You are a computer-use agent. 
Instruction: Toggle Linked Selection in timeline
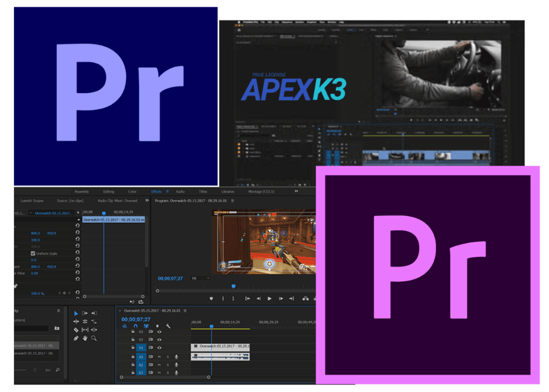146,326
